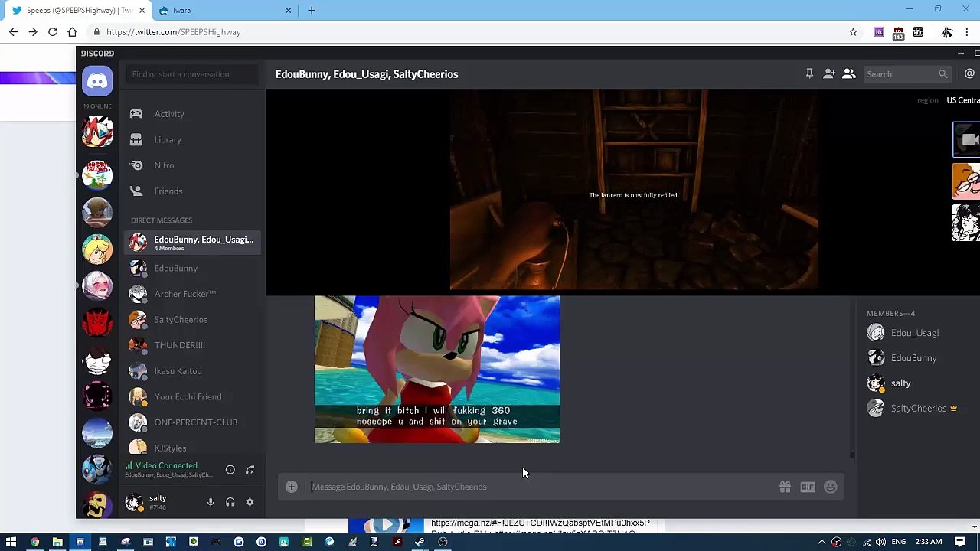The width and height of the screenshot is (980, 551).
Task: Select the blue armored robot server icon
Action: [x=97, y=469]
